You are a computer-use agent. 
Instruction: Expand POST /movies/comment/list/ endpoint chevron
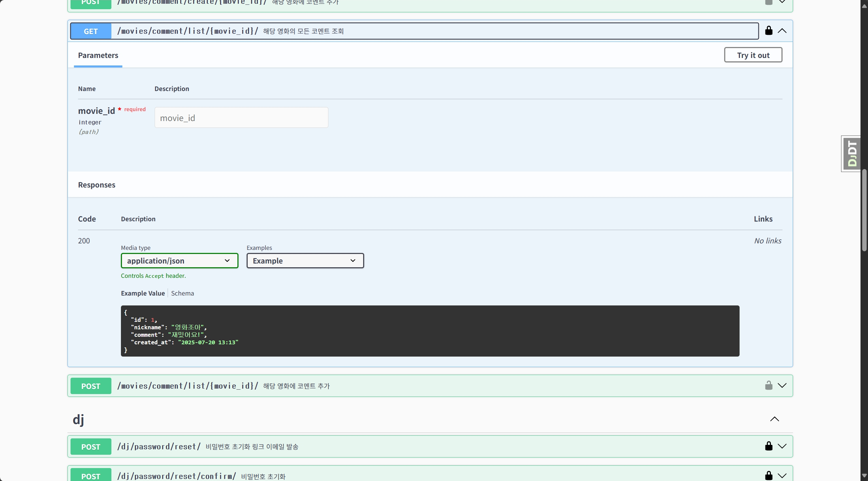click(x=782, y=386)
